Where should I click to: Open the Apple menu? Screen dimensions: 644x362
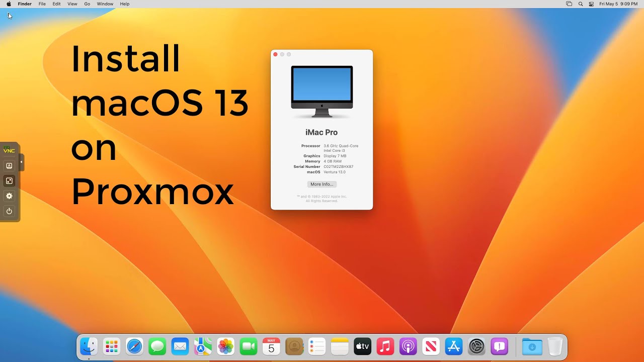click(x=9, y=4)
